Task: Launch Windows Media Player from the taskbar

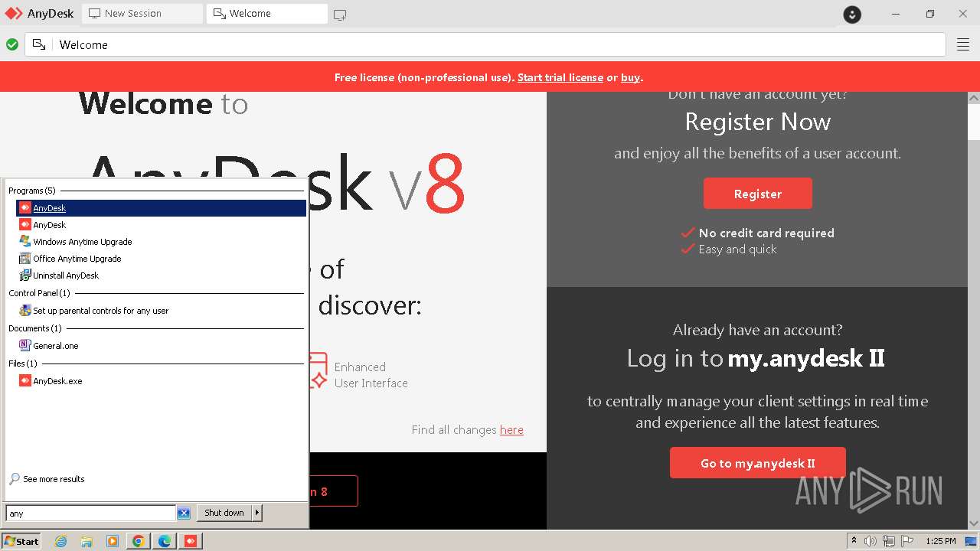Action: coord(113,541)
